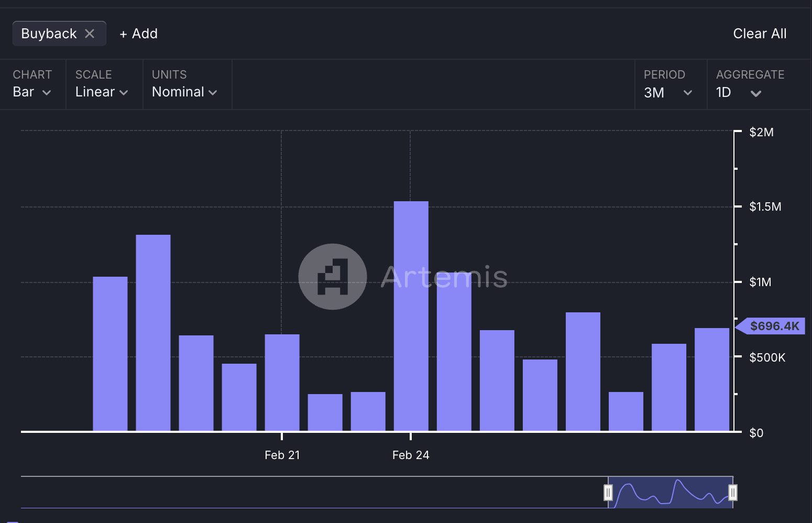Click the right range slider handle
This screenshot has height=523, width=812.
[733, 493]
